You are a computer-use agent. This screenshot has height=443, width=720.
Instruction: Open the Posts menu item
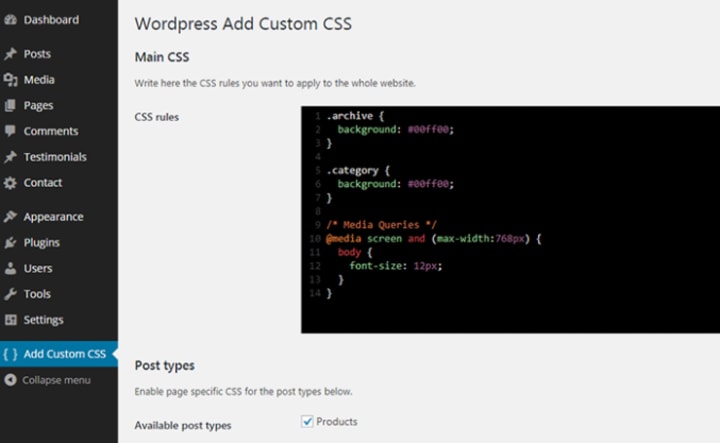[x=59, y=54]
